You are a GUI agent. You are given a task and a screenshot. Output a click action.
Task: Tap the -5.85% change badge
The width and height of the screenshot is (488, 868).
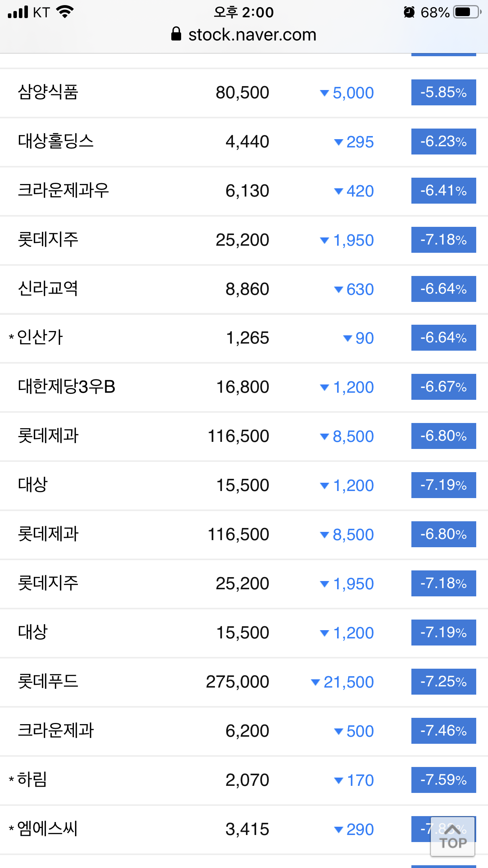[443, 92]
